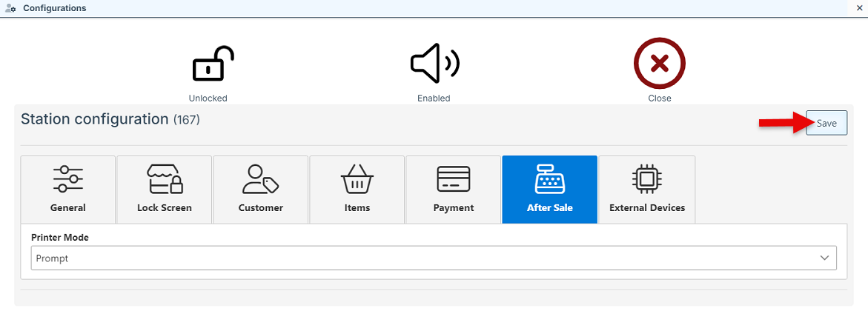The height and width of the screenshot is (311, 868).
Task: Select the Lock Screen storefront padlock icon
Action: (165, 179)
